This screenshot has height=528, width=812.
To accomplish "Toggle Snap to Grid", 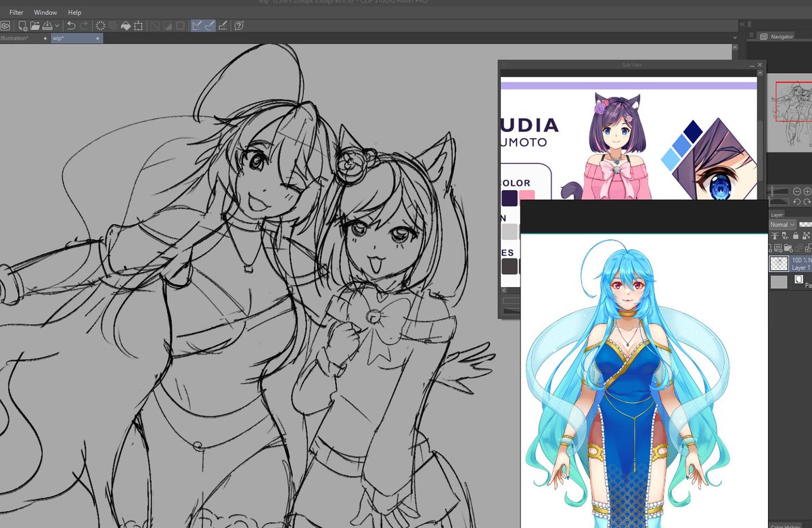I will [223, 26].
